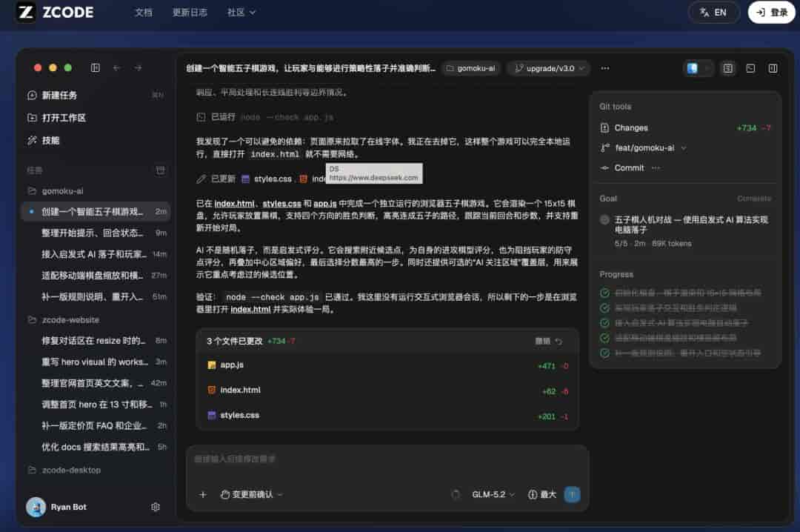Open app.js row in changed files list

point(387,365)
